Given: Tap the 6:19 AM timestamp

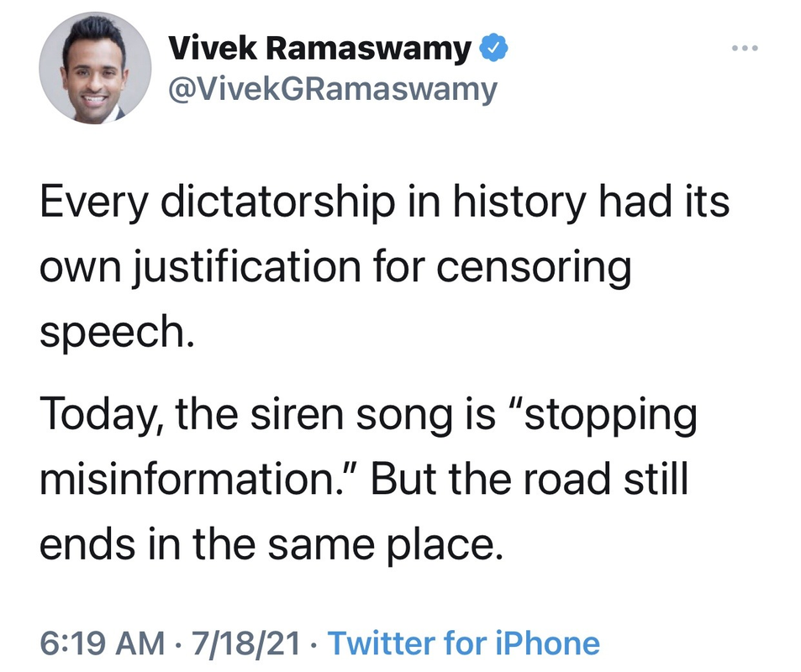Looking at the screenshot, I should click(x=103, y=643).
